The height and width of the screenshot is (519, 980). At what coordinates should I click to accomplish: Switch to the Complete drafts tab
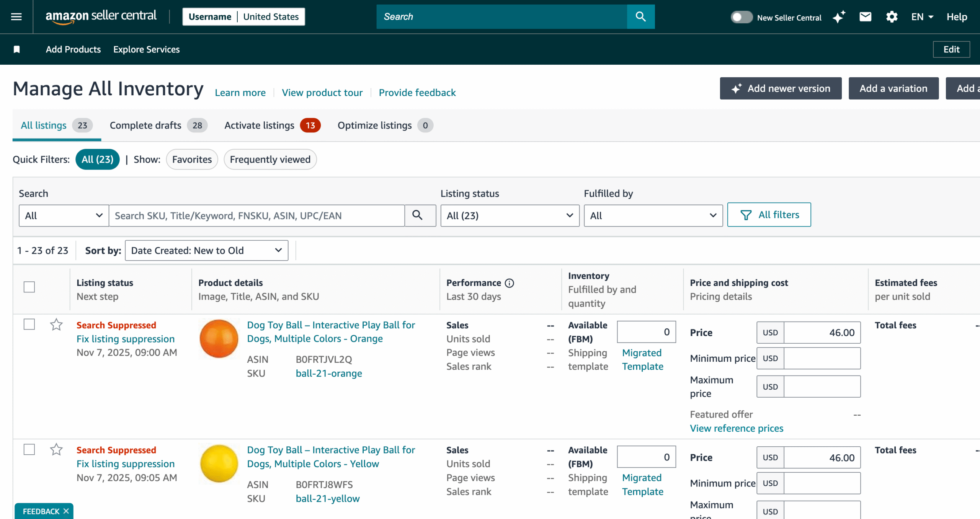158,126
